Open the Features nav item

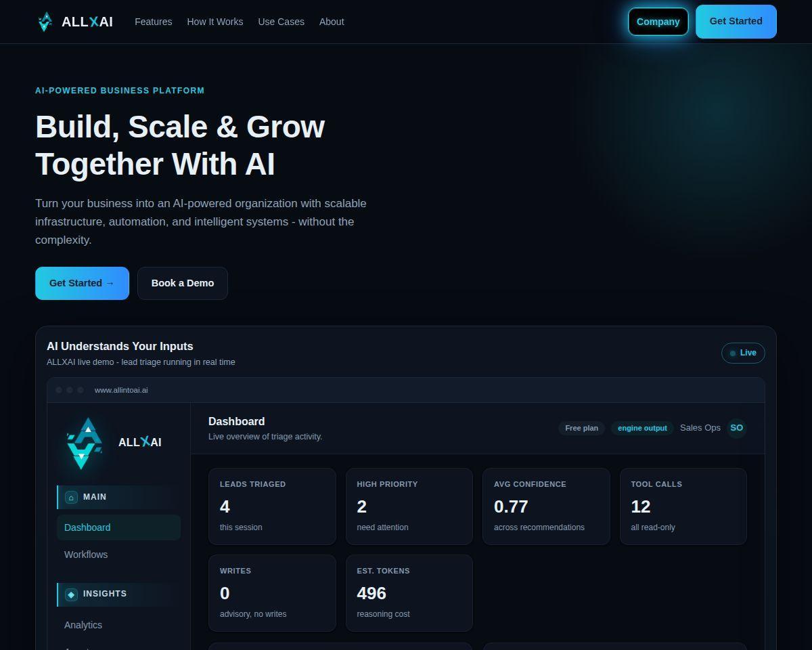(x=154, y=22)
